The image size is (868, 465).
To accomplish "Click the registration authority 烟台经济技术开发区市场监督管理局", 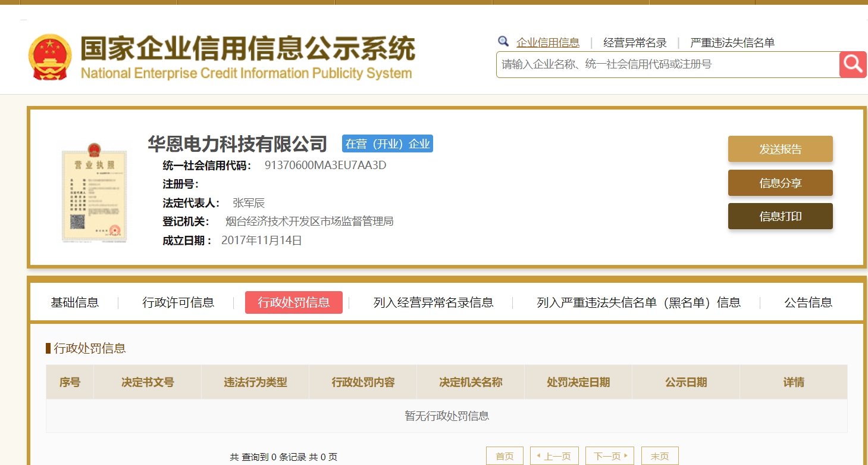I will 309,221.
